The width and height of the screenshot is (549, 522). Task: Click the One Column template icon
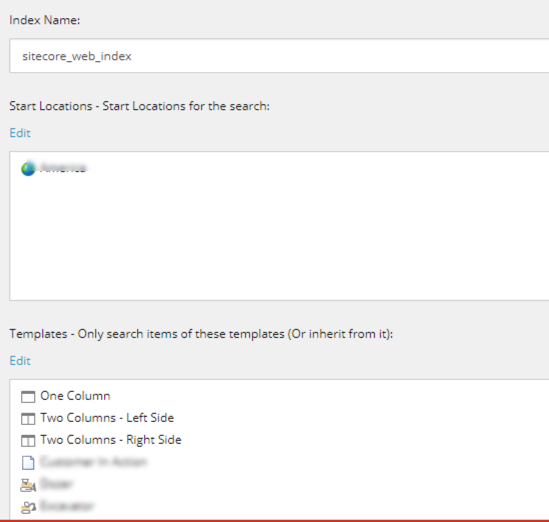click(28, 397)
